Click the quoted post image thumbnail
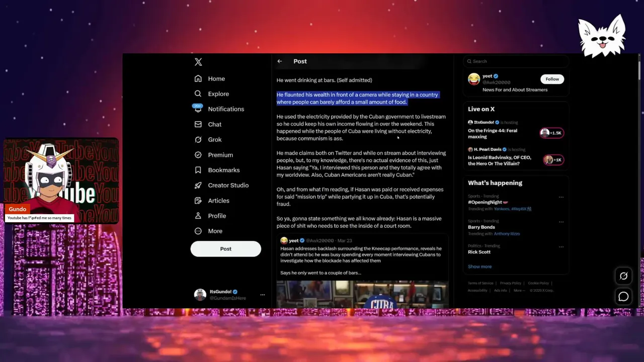644x362 pixels. (362, 294)
